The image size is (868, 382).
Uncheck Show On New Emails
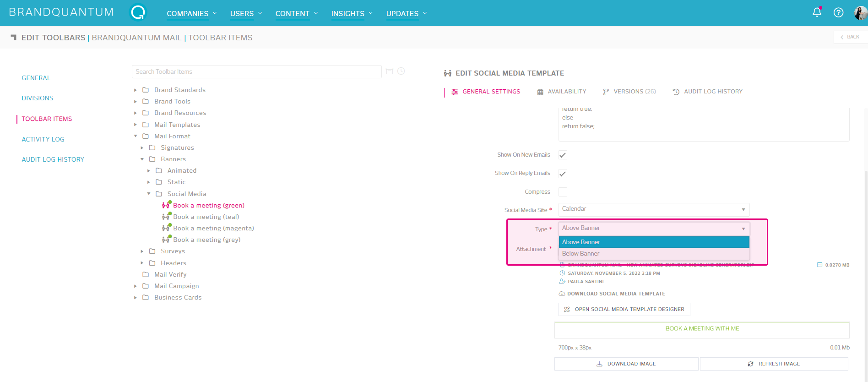point(563,155)
